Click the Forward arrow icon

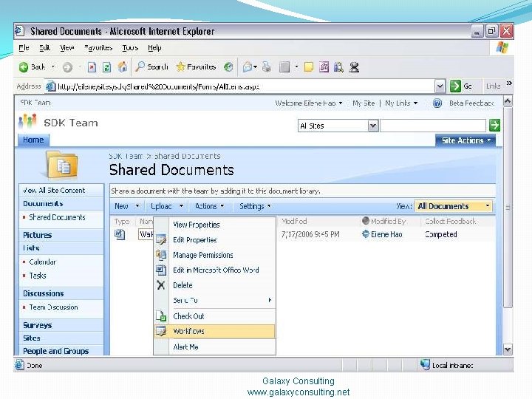(67, 67)
